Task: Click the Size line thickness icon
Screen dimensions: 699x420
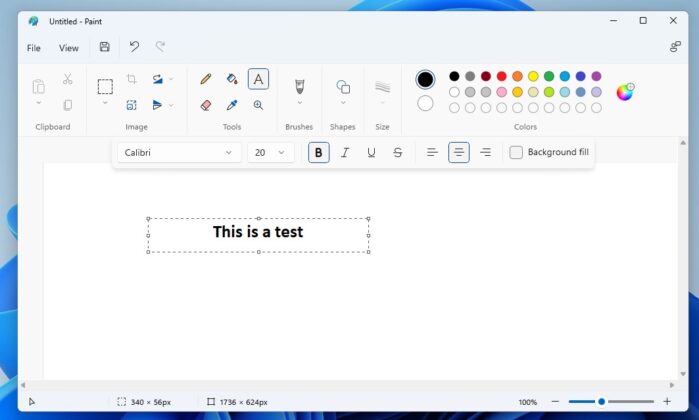Action: tap(382, 86)
